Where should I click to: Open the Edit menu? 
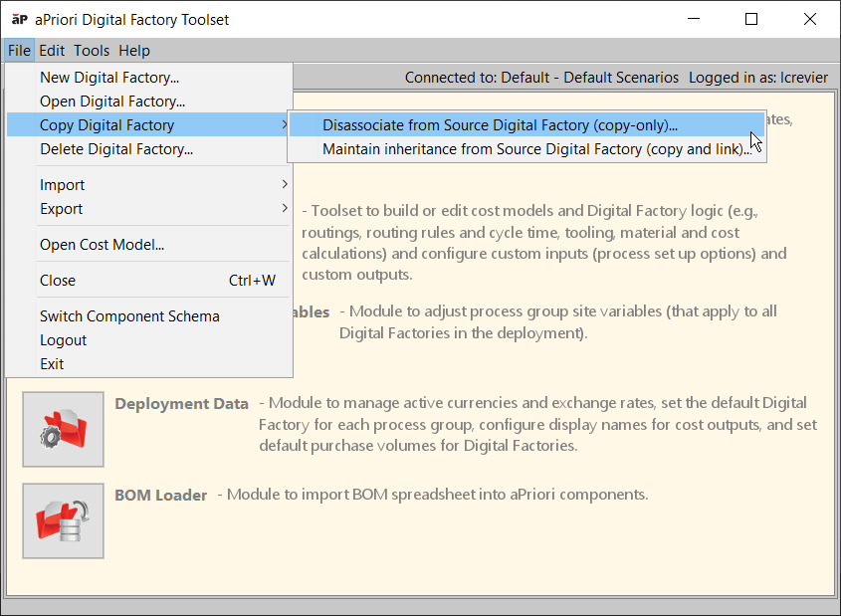(52, 51)
